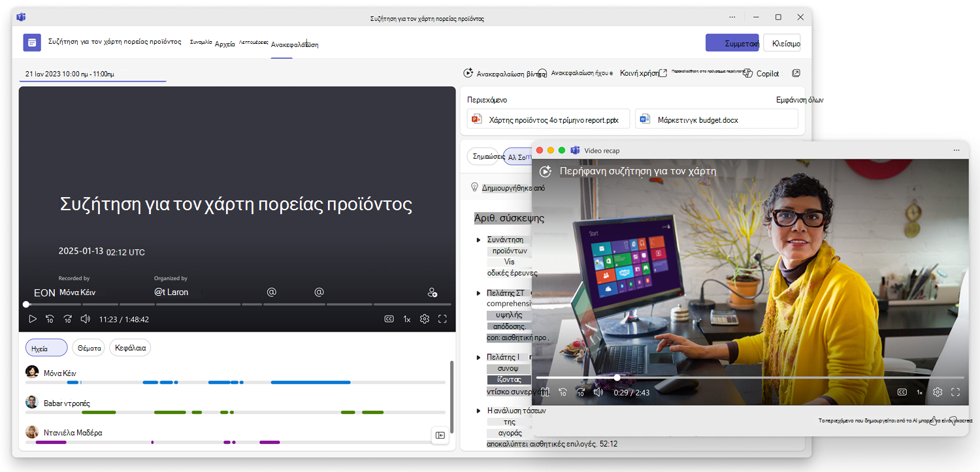Click Ντανιέλα Μαδέρα purple timeline segment
Image resolution: width=980 pixels, height=472 pixels.
[51, 442]
